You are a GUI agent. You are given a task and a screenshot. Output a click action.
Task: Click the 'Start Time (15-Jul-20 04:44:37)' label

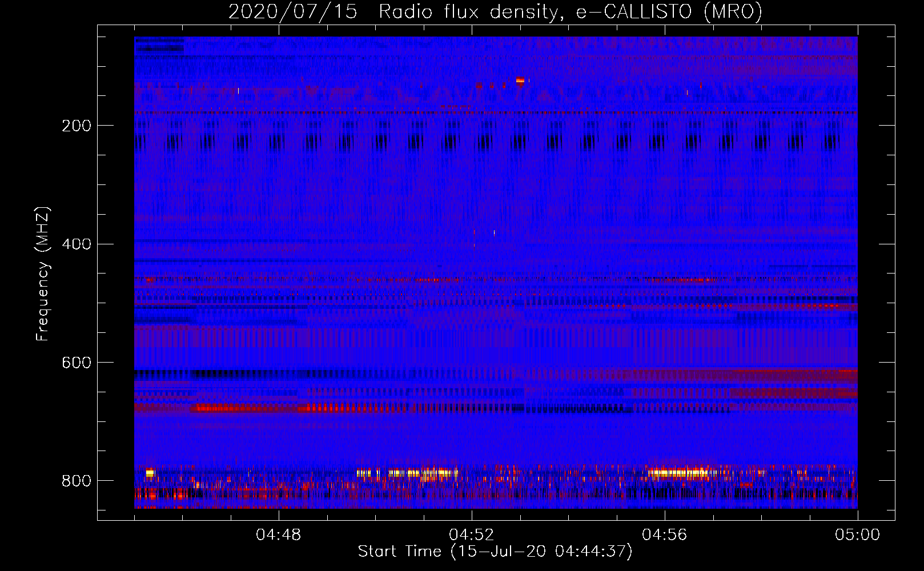pos(495,552)
